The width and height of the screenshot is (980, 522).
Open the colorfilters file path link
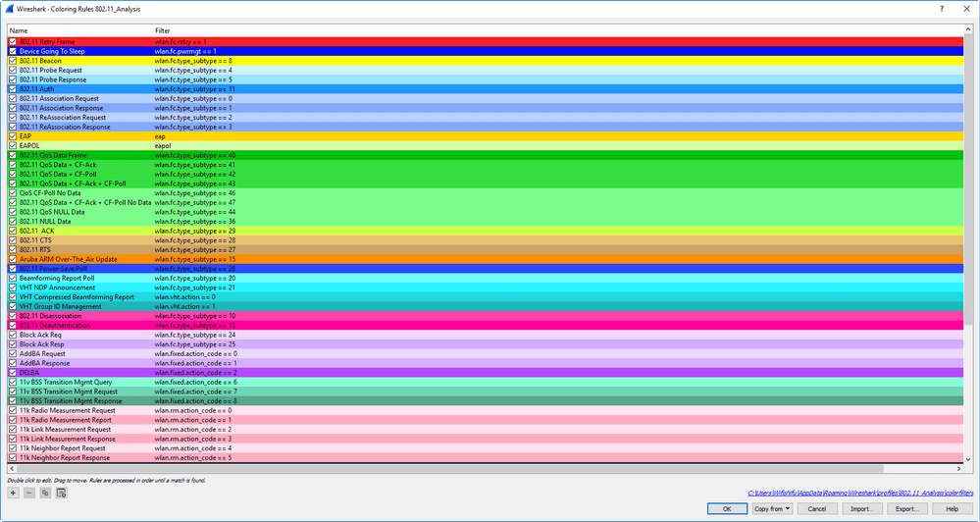pos(860,493)
